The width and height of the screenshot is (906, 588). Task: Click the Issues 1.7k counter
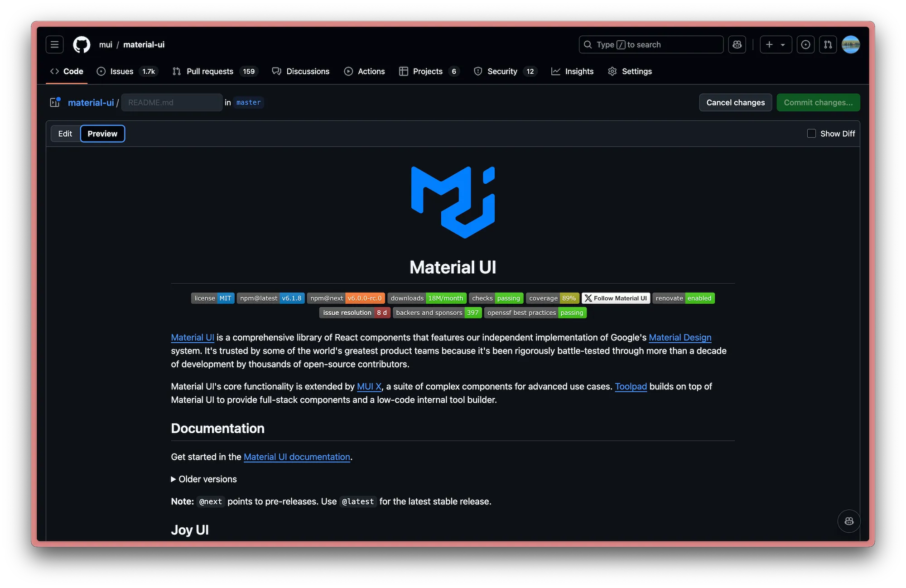point(149,72)
